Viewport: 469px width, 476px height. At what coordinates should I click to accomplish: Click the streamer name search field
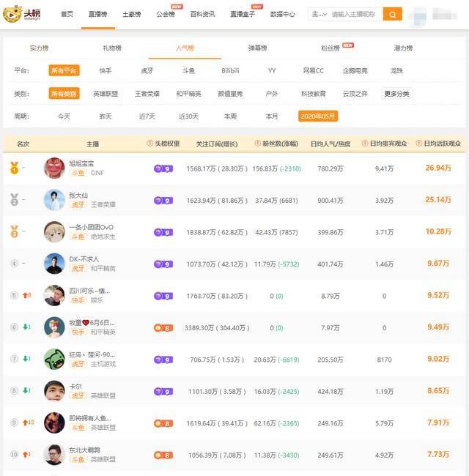click(355, 14)
